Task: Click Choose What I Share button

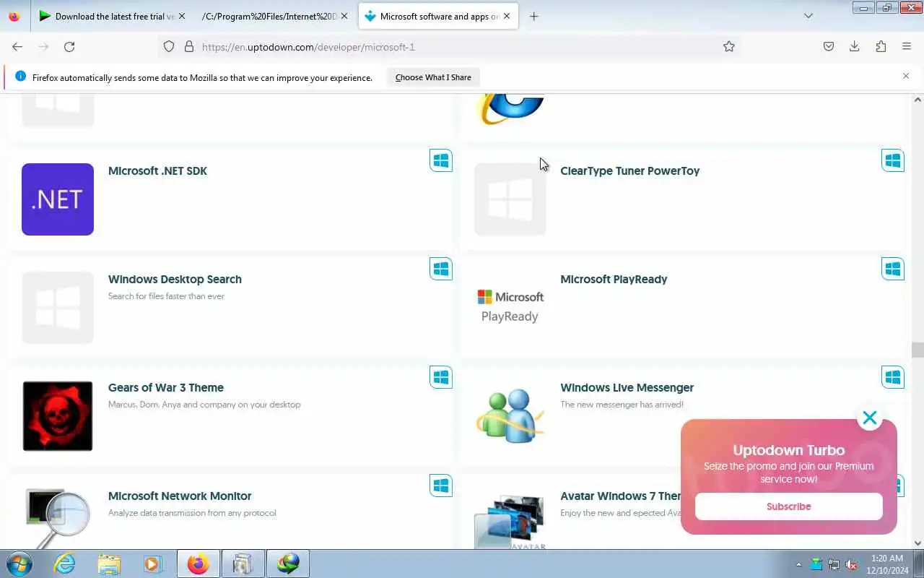Action: click(433, 77)
